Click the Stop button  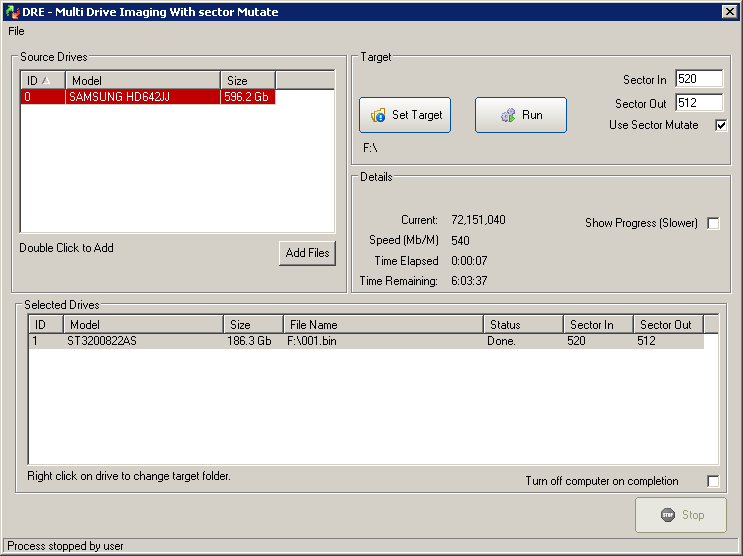(x=682, y=515)
